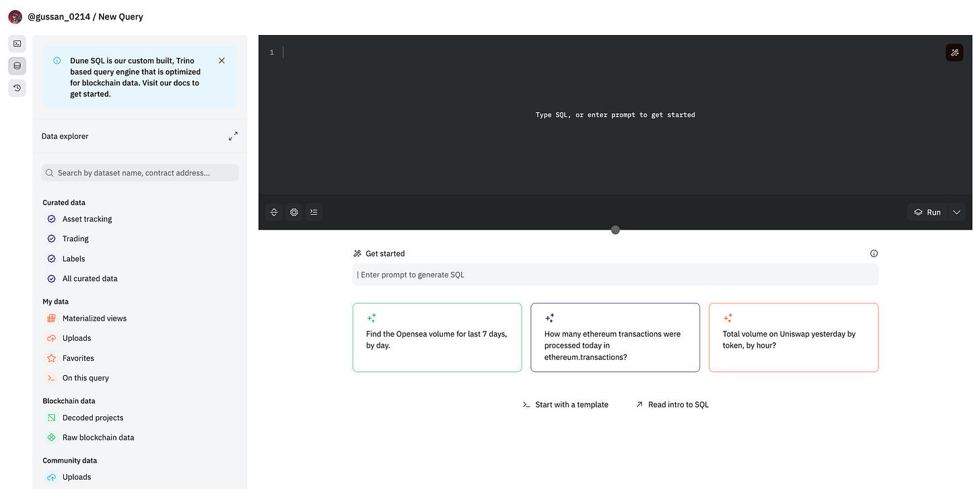
Task: Click the user avatar for gussan_0214
Action: click(15, 17)
